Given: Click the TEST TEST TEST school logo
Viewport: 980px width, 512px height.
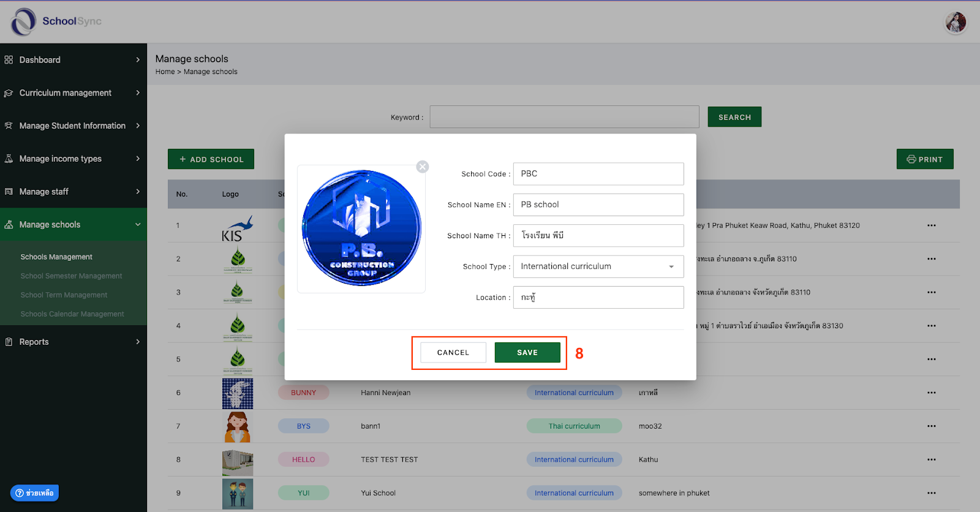Looking at the screenshot, I should tap(238, 463).
